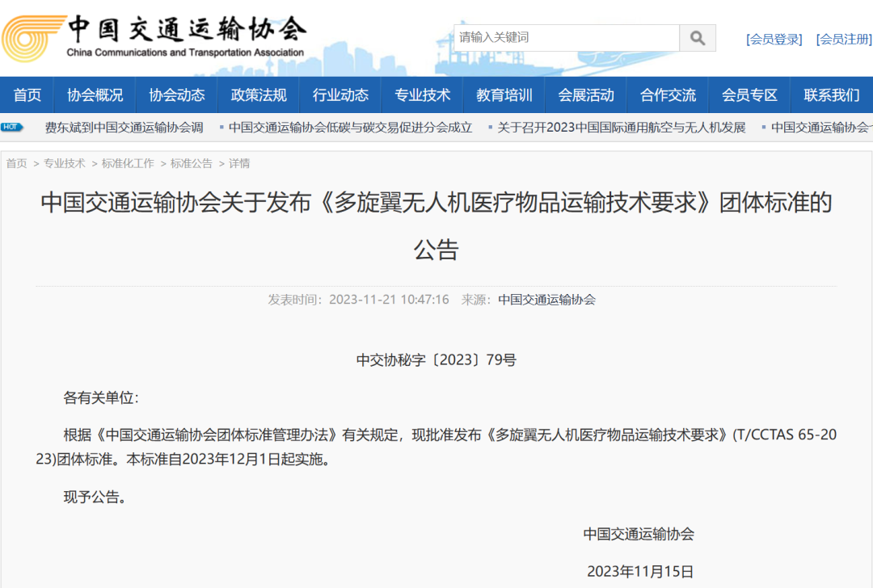
Task: Click the keyword search input field
Action: pyautogui.click(x=566, y=37)
